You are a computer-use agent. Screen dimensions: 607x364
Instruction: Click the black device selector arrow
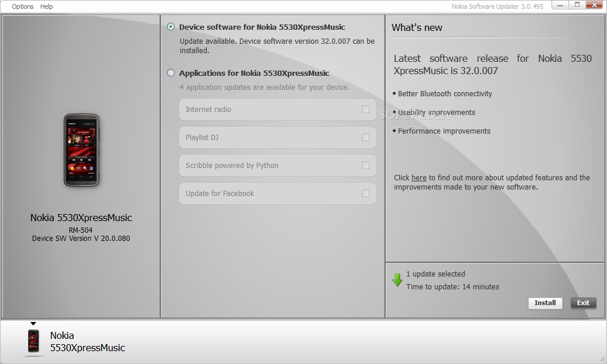point(33,324)
